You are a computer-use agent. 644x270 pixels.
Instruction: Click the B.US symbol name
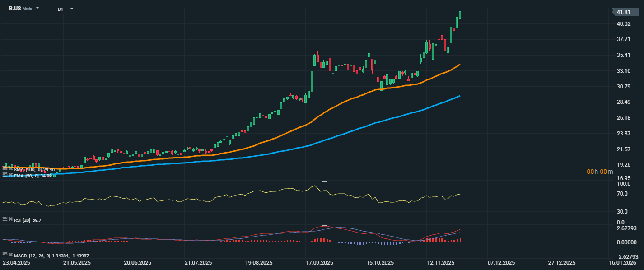(15, 9)
